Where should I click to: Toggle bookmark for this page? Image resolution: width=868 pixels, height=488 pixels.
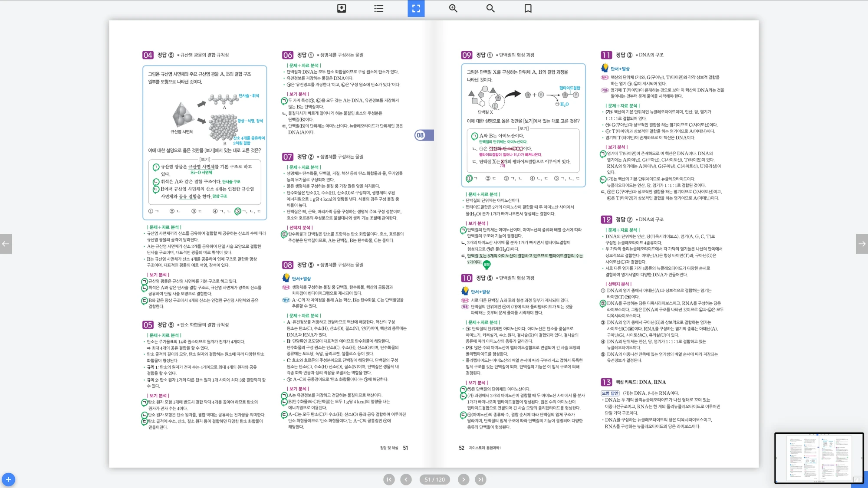click(x=528, y=8)
